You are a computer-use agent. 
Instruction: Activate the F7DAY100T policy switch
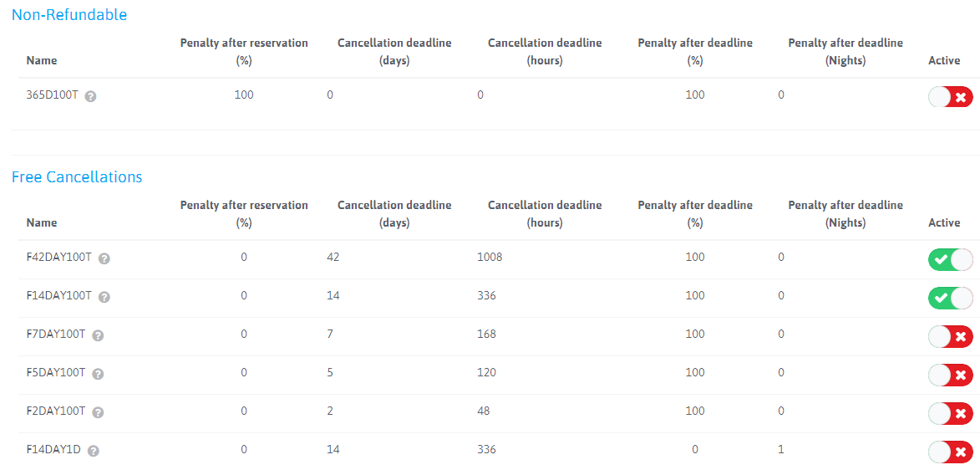[x=950, y=336]
